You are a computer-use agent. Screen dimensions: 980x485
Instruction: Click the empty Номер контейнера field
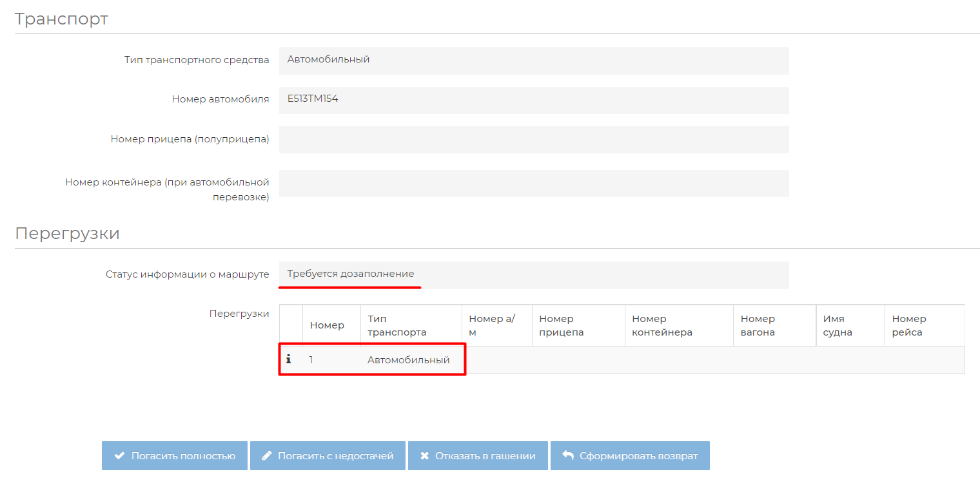[x=533, y=184]
